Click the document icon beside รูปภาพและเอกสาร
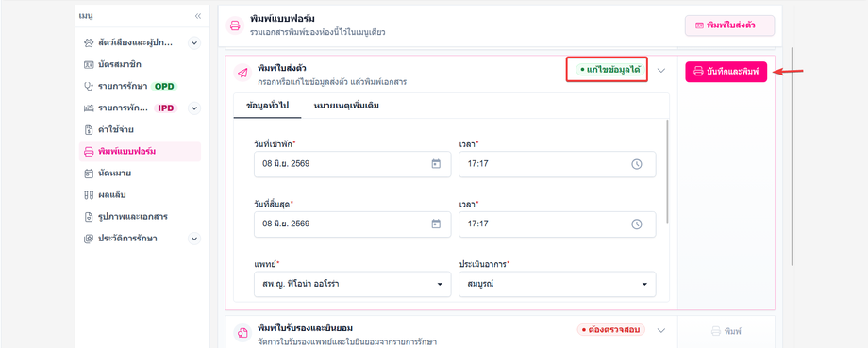This screenshot has height=348, width=868. [89, 217]
